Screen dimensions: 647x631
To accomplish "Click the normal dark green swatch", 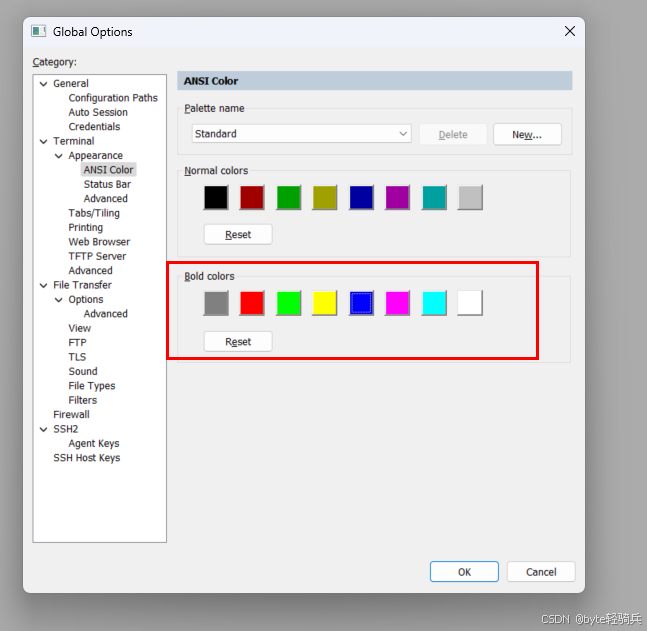I will point(288,197).
